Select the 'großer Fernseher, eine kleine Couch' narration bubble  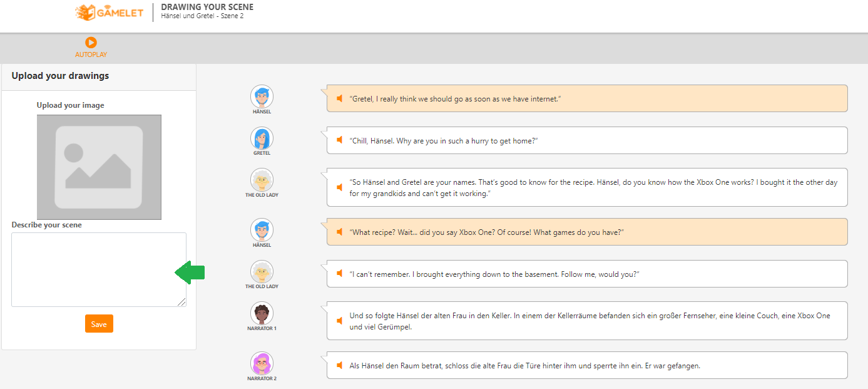(x=587, y=321)
